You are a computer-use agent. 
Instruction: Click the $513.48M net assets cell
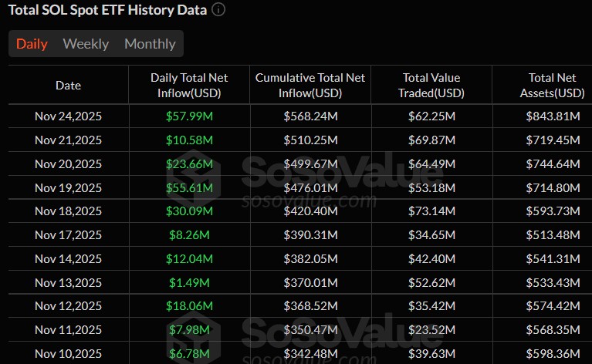pyautogui.click(x=553, y=235)
